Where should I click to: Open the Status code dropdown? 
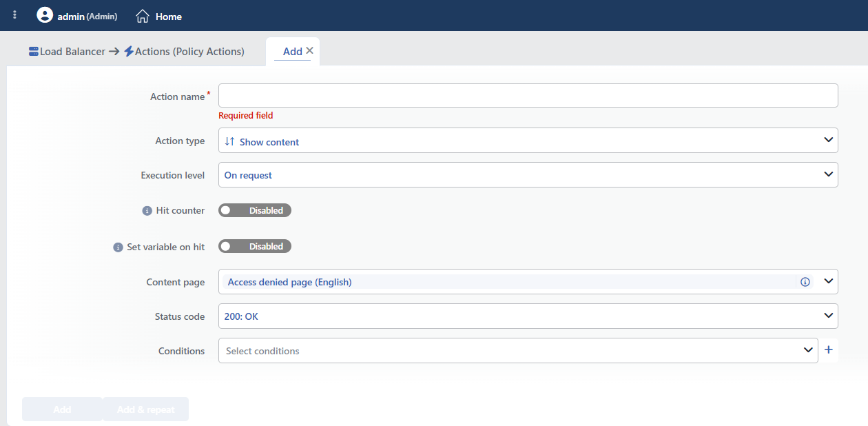coord(528,316)
